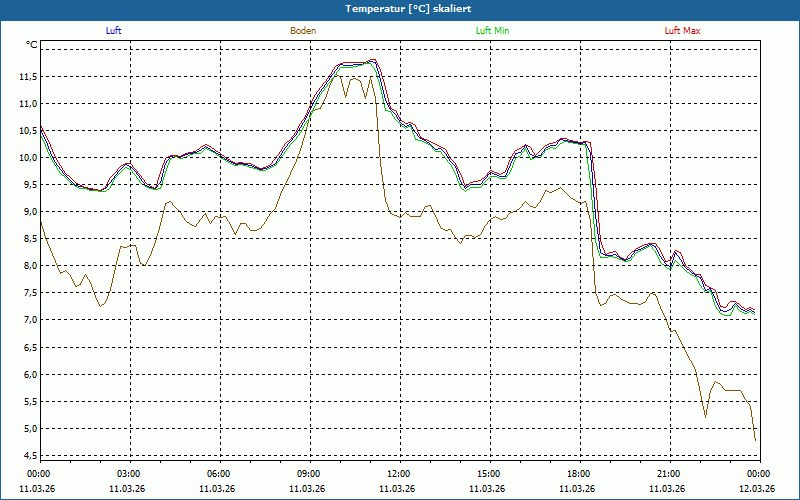The width and height of the screenshot is (800, 500).
Task: Click the 4,5 value at the axis bottom
Action: pyautogui.click(x=29, y=456)
